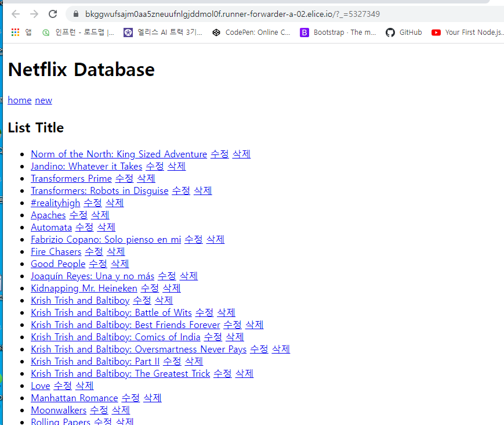504x425 pixels.
Task: Edit Transformers: Robots in Disguise via 수정
Action: pos(181,191)
